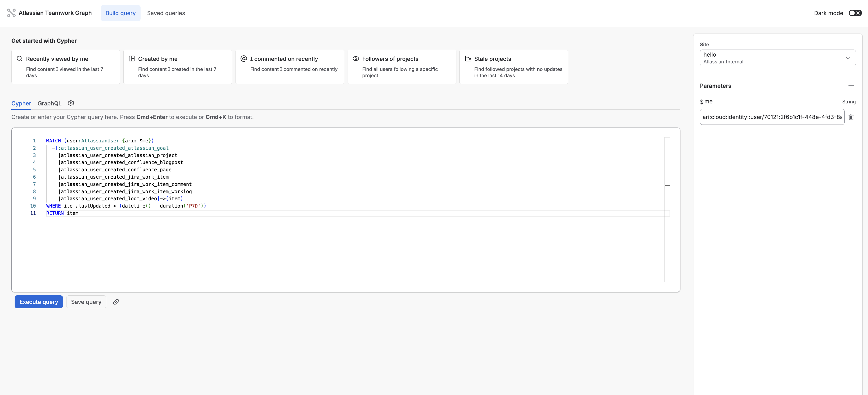
Task: Click the 'Parameters' heading
Action: [715, 86]
